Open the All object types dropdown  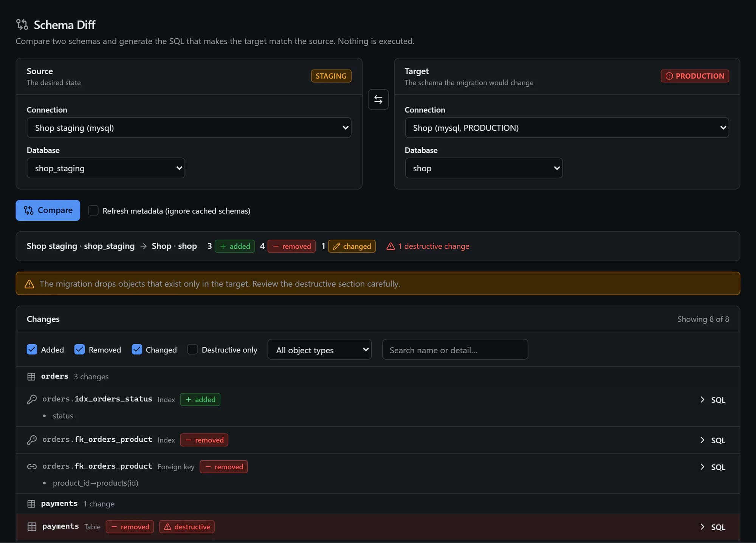pyautogui.click(x=319, y=350)
